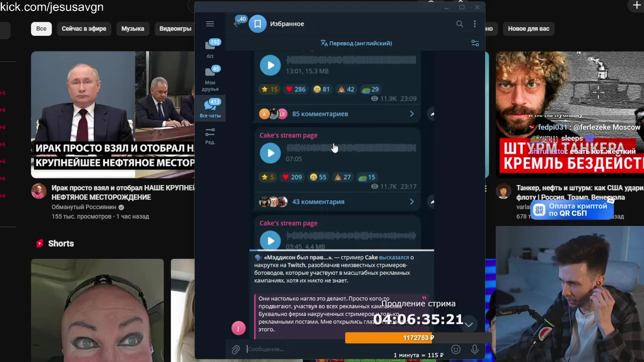Image resolution: width=644 pixels, height=362 pixels.
Task: Click commenter avatars beside 85 комментариев
Action: pyautogui.click(x=273, y=114)
